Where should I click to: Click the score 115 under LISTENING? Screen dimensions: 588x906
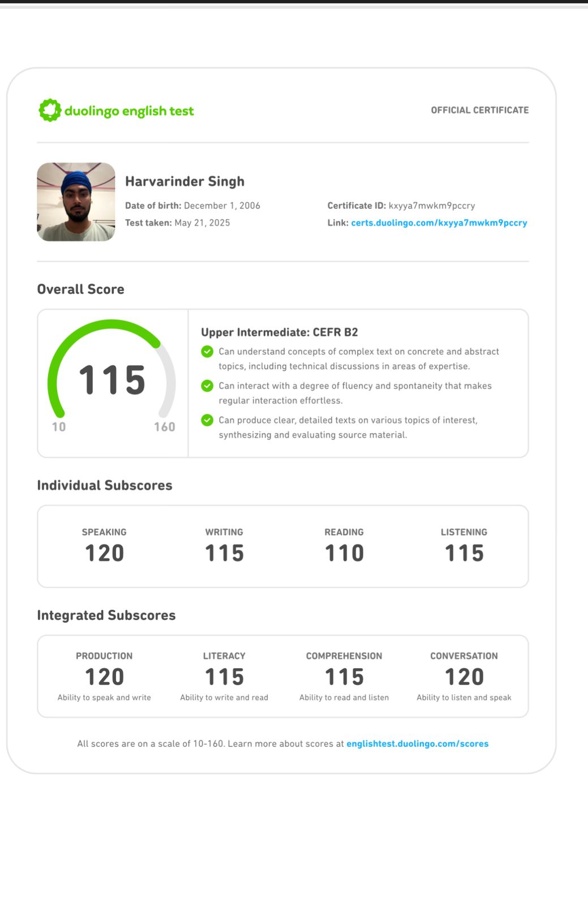pos(464,553)
